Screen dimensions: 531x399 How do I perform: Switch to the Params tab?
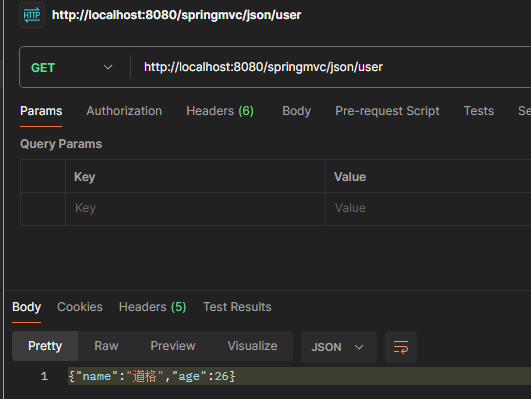tap(41, 111)
